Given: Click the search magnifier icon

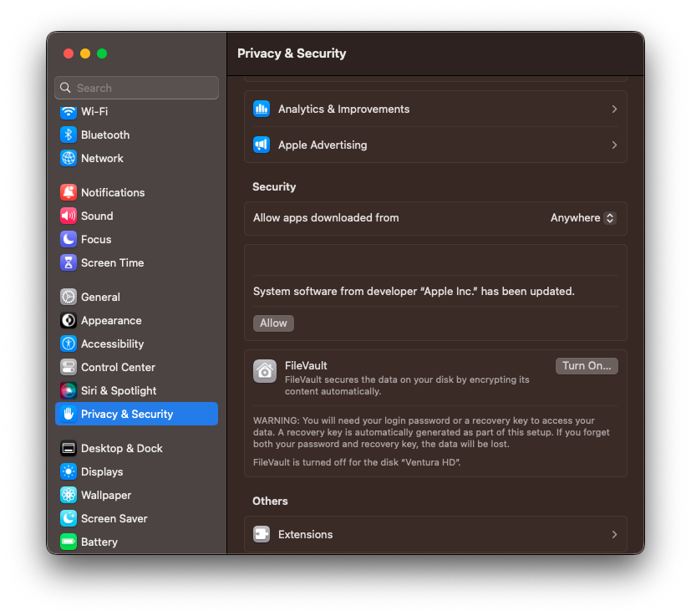Looking at the screenshot, I should click(65, 88).
